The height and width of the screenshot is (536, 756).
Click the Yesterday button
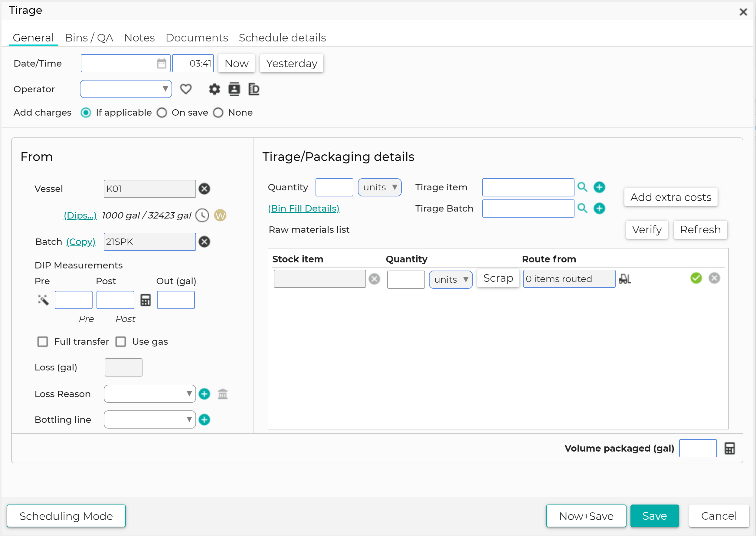point(292,63)
